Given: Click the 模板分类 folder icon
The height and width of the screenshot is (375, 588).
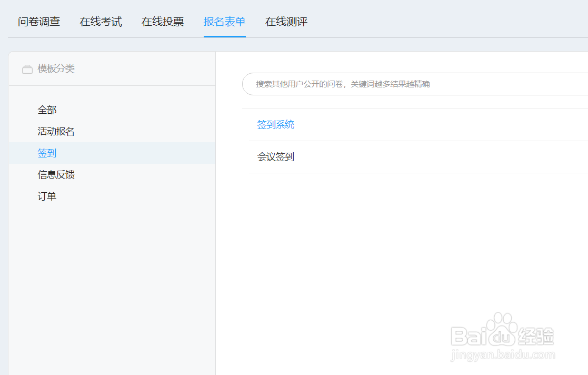Looking at the screenshot, I should (27, 69).
